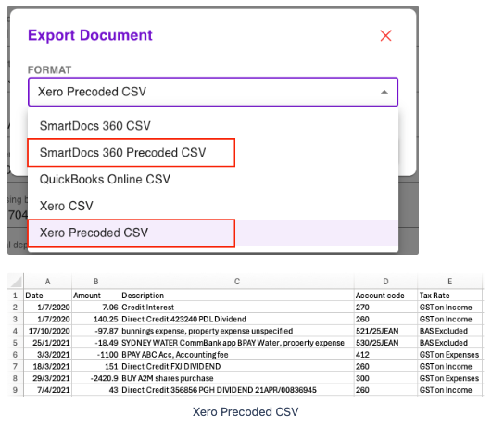The width and height of the screenshot is (504, 428).
Task: Select spreadsheet row 1 header
Action: click(15, 296)
